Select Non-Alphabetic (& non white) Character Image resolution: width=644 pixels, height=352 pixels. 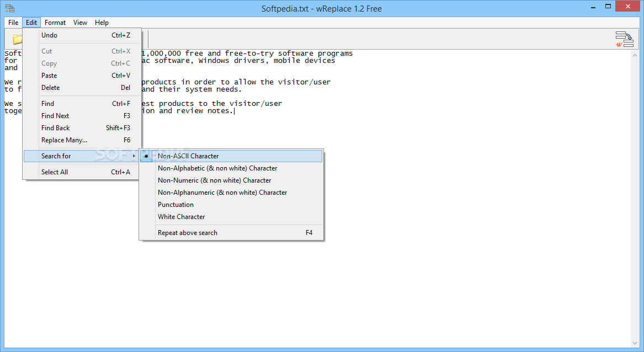pos(231,168)
